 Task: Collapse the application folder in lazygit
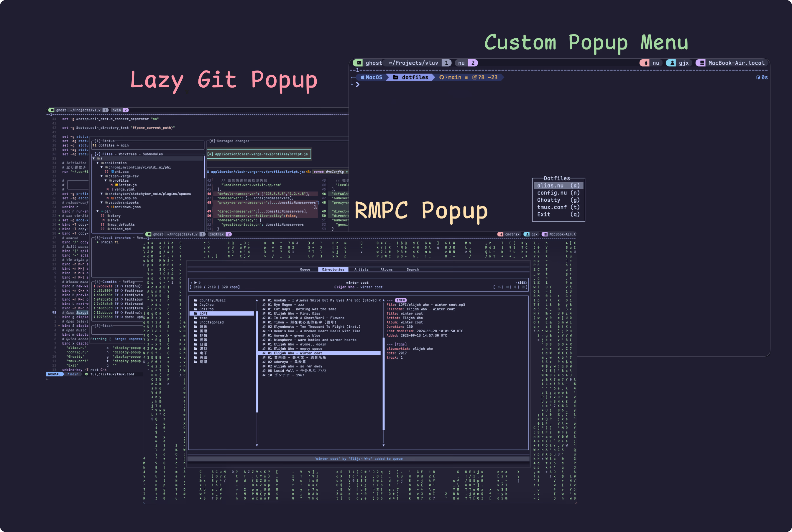[x=98, y=163]
